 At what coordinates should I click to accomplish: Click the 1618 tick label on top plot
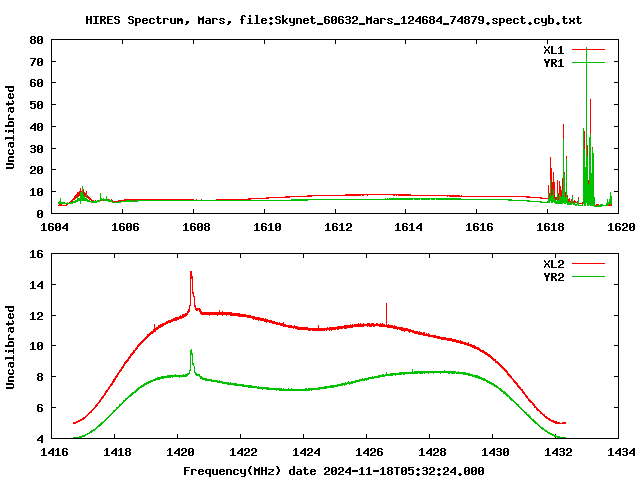[x=551, y=227]
